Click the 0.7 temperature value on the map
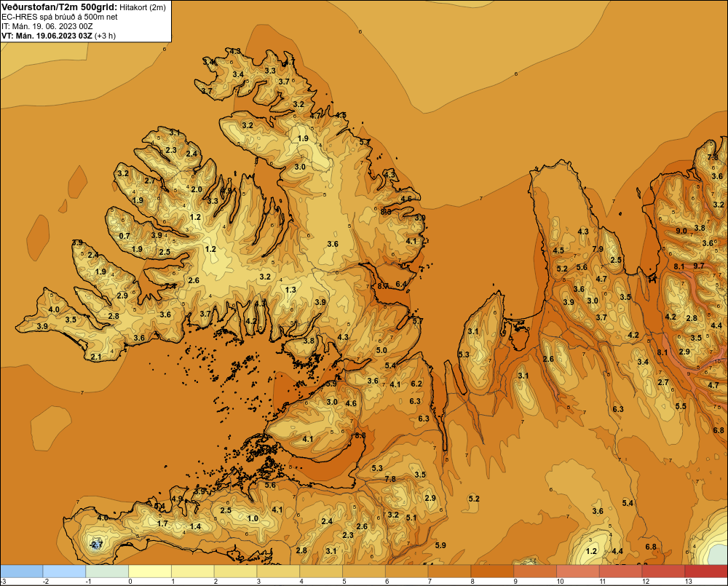 (124, 236)
